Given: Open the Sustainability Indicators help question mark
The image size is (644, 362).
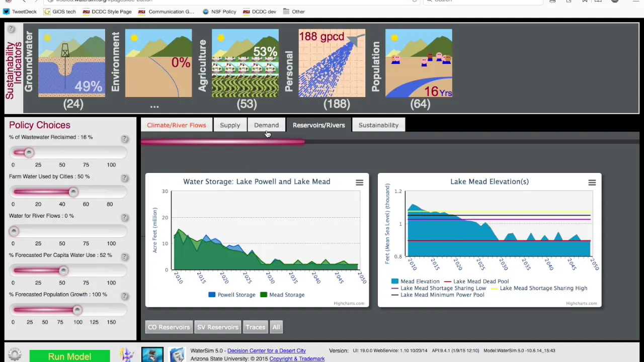Looking at the screenshot, I should [x=11, y=29].
